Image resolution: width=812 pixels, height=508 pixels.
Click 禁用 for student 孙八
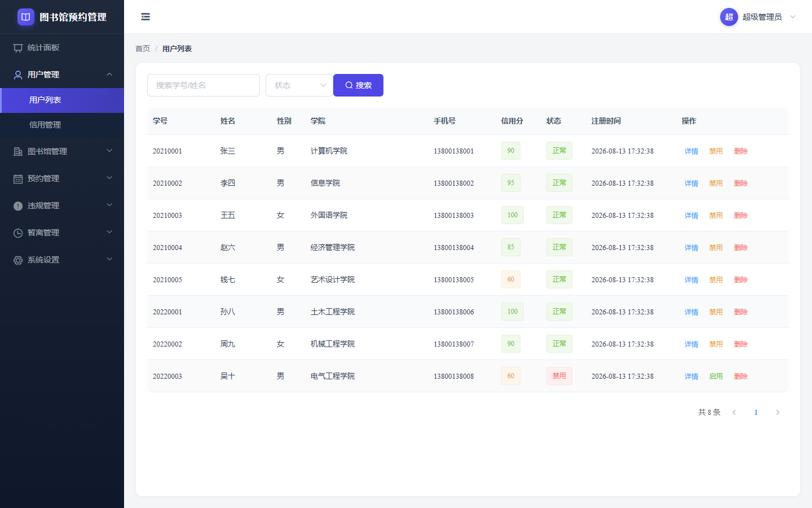(716, 312)
